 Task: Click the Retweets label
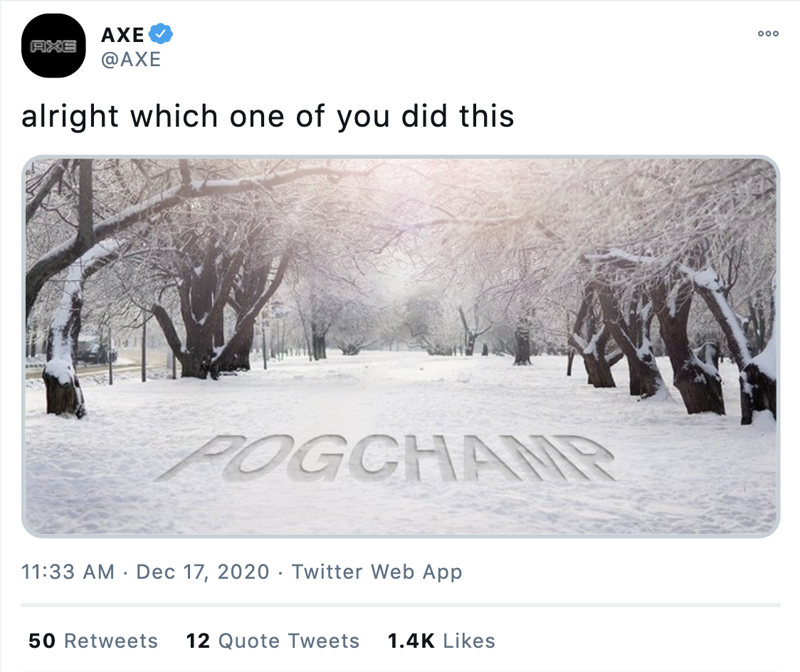[x=111, y=641]
